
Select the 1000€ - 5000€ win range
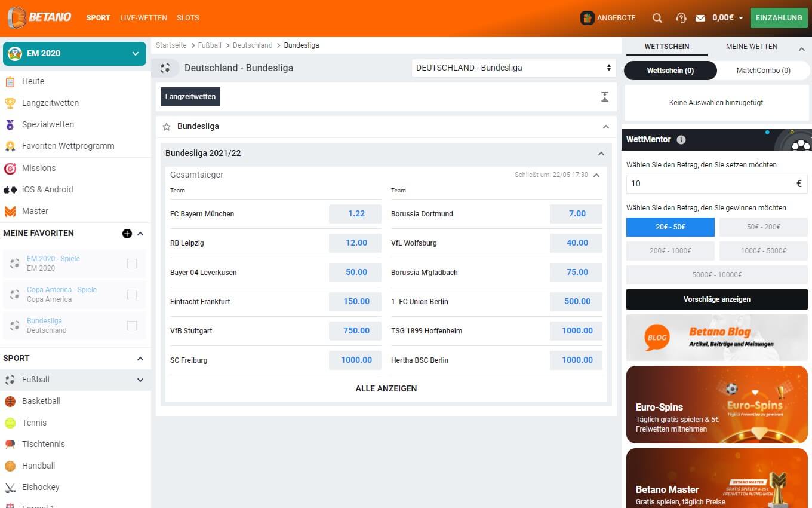763,251
